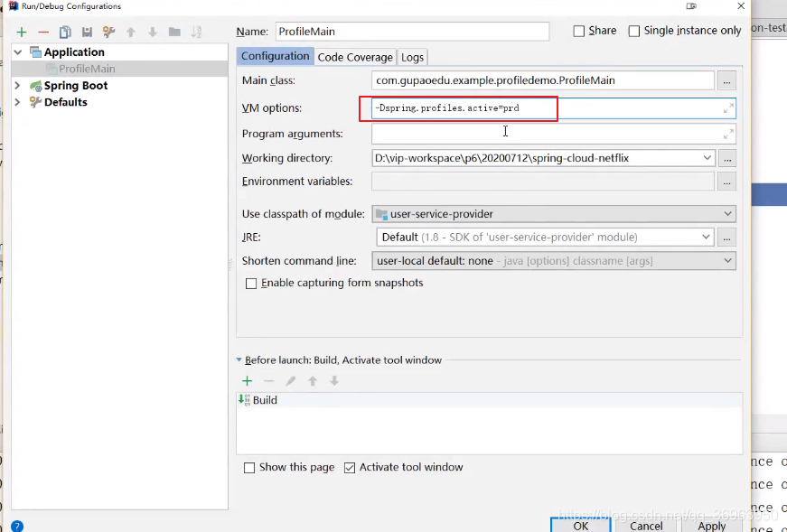Click into the Environment variables field

tap(543, 182)
